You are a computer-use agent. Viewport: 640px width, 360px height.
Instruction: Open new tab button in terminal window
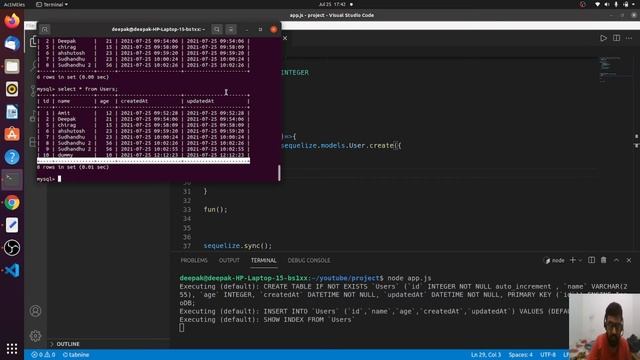pos(44,29)
